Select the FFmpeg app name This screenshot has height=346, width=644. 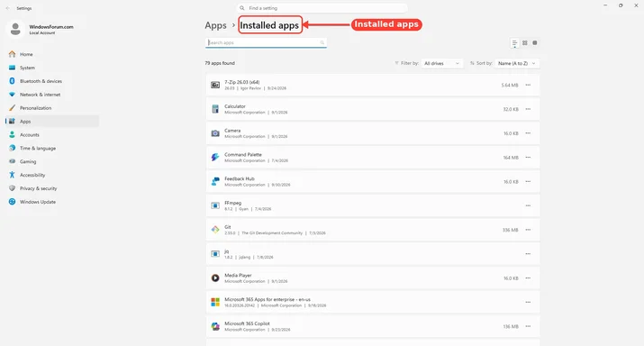point(233,203)
